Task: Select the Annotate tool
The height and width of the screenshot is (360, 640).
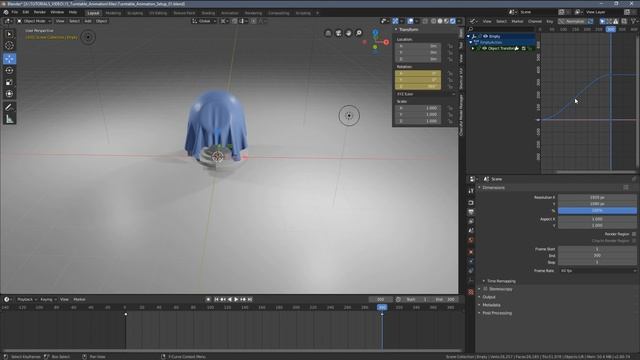Action: (9, 107)
